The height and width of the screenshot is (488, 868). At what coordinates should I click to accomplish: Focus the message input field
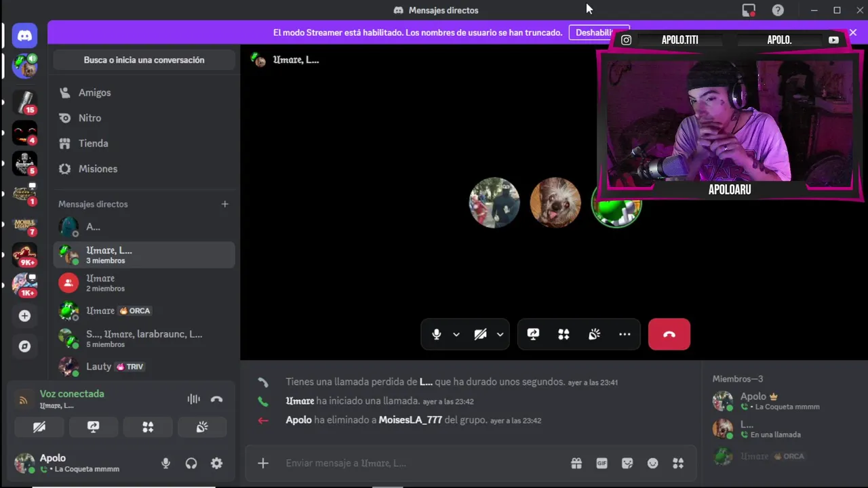click(424, 463)
